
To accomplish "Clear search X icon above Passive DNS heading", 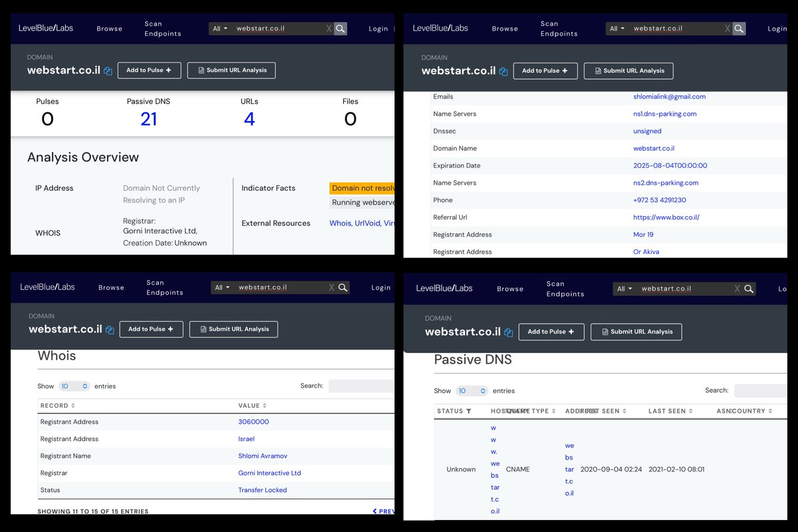I will (737, 289).
